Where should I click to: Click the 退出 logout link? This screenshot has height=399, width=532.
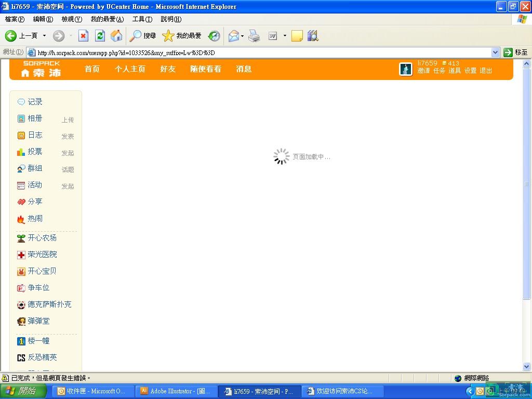point(486,71)
